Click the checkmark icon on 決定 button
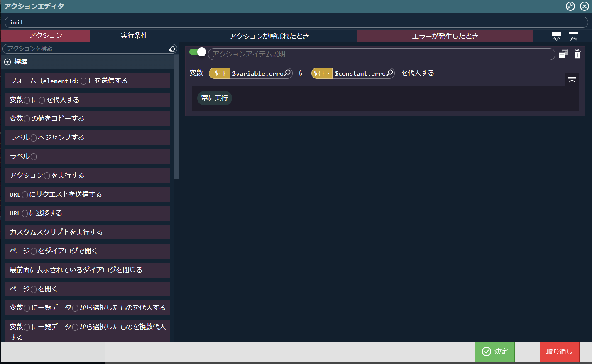Viewport: 592px width, 364px height. point(487,352)
